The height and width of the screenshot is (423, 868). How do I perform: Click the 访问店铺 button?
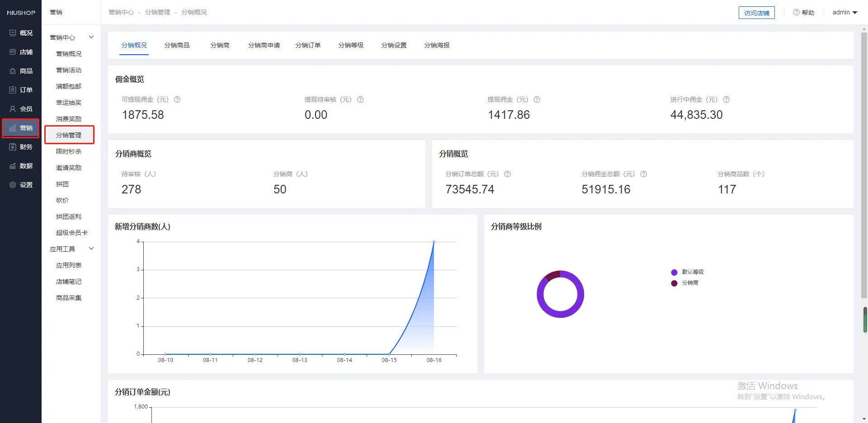point(756,13)
